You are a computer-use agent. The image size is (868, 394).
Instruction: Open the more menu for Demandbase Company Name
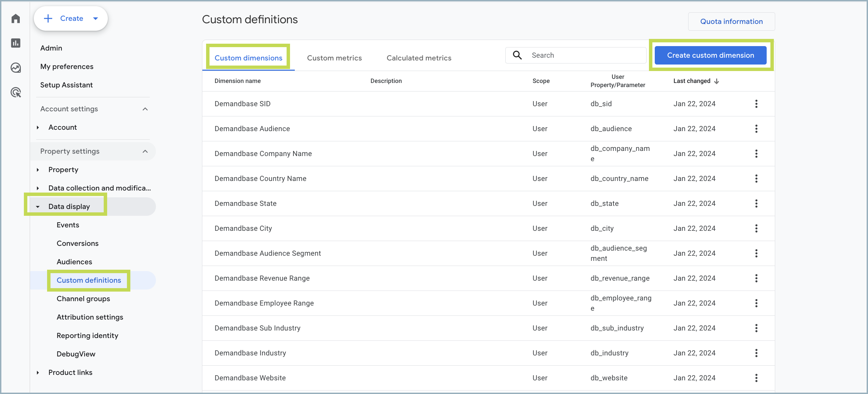point(756,154)
